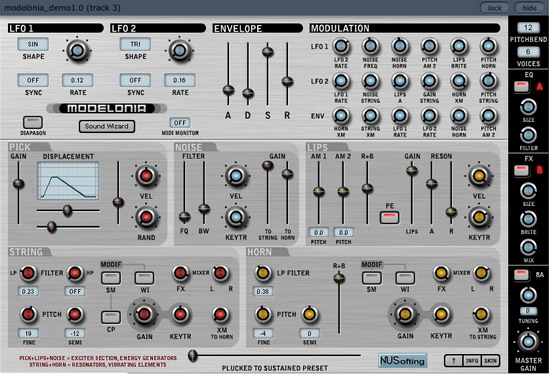Open the LFO 2 TRI shape selector
Viewport: 550px width, 374px height.
(x=135, y=44)
